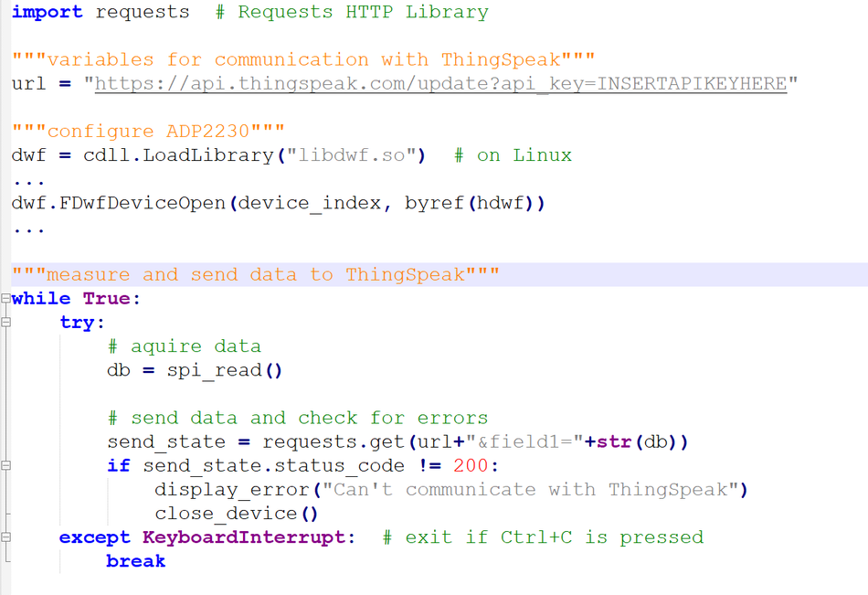Open the api.thingspeak.com URL link
The image size is (868, 595).
[440, 84]
